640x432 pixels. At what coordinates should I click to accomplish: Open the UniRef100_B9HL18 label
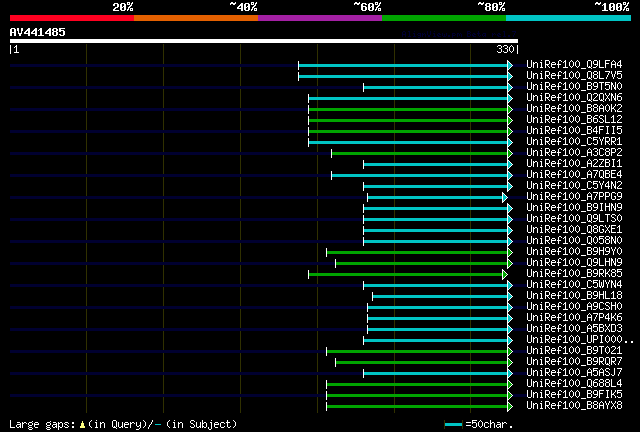tap(574, 296)
